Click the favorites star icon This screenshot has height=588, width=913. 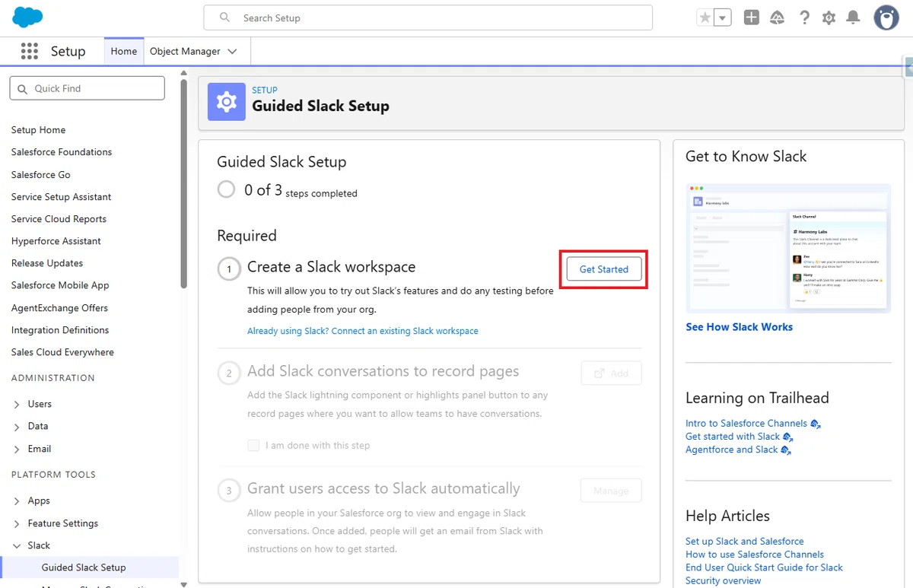coord(705,17)
